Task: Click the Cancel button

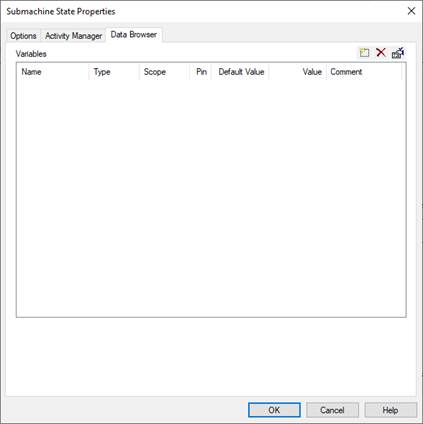Action: pos(332,410)
